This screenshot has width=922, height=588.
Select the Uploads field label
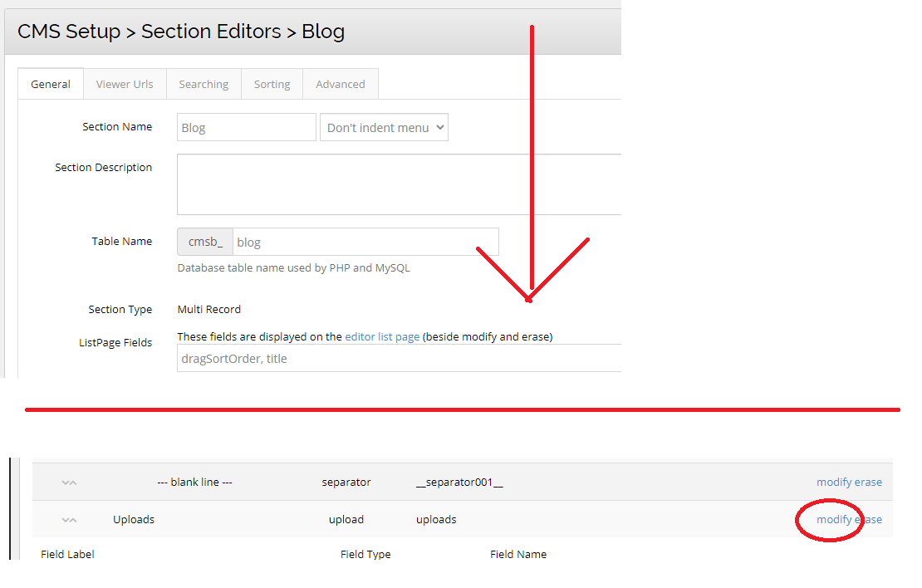(134, 519)
